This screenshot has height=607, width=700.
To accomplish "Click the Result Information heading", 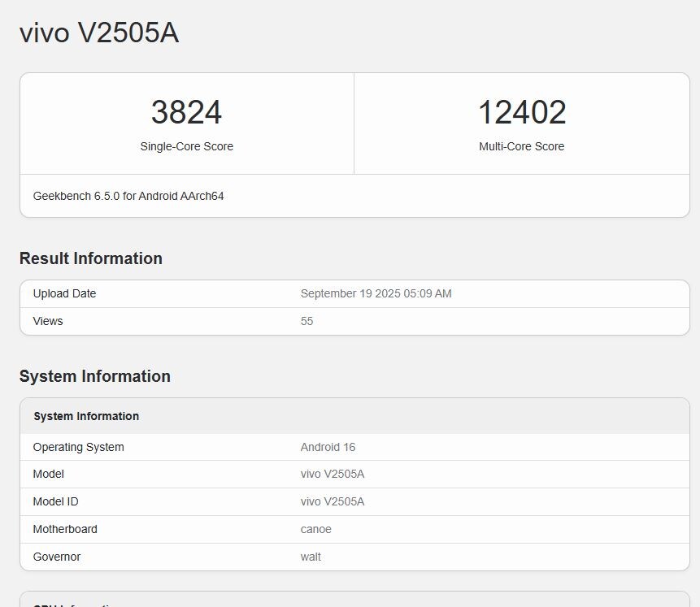I will 90,258.
